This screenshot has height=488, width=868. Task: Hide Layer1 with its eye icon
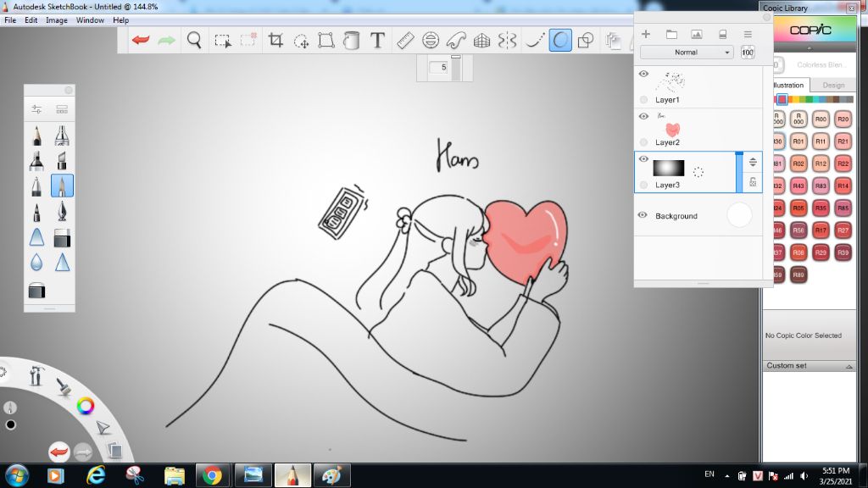pos(643,75)
